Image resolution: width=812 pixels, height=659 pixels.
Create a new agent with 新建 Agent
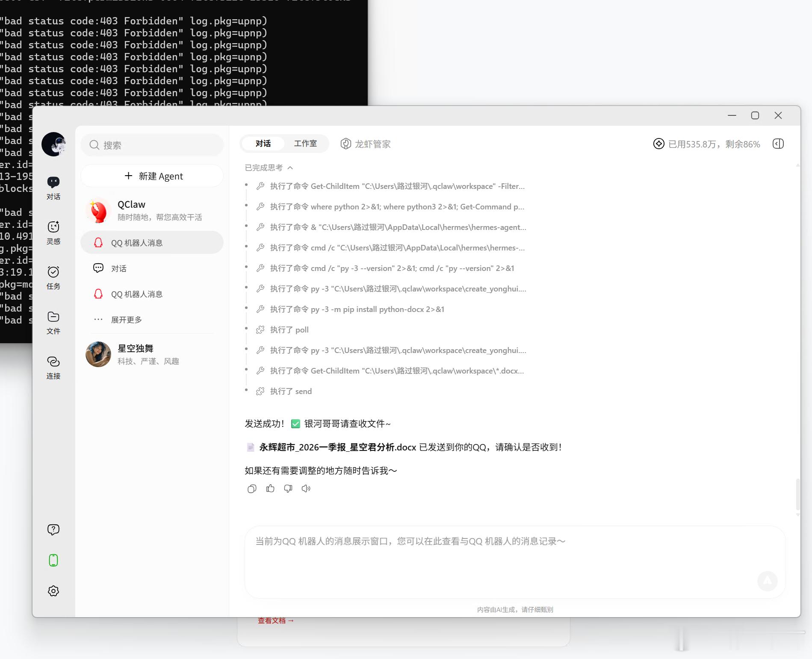tap(152, 176)
